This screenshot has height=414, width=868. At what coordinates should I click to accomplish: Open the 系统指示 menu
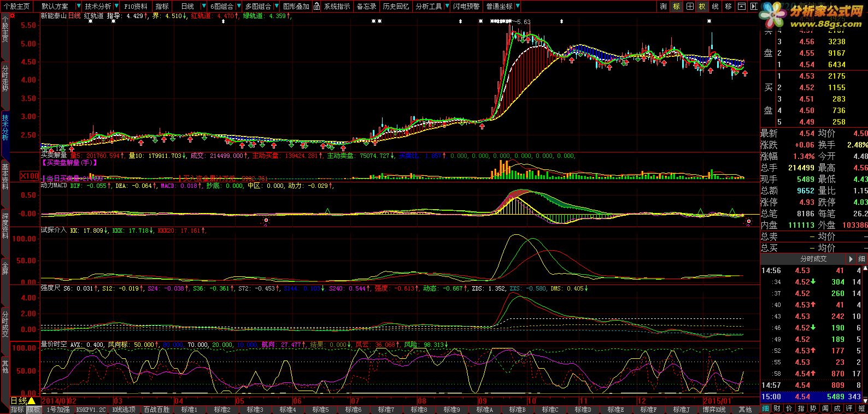pyautogui.click(x=337, y=7)
